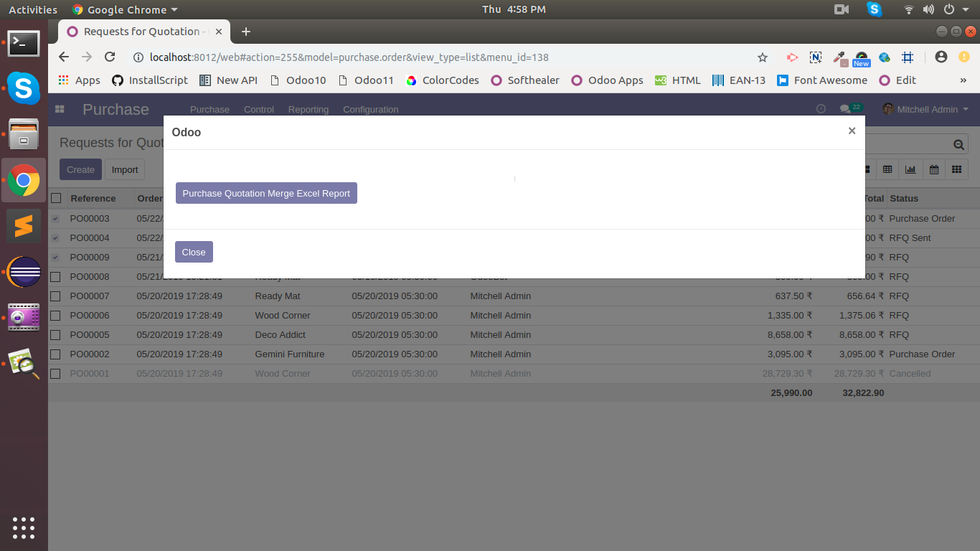The height and width of the screenshot is (551, 980).
Task: Open the Google Chrome app menu in top panel
Action: (x=125, y=9)
